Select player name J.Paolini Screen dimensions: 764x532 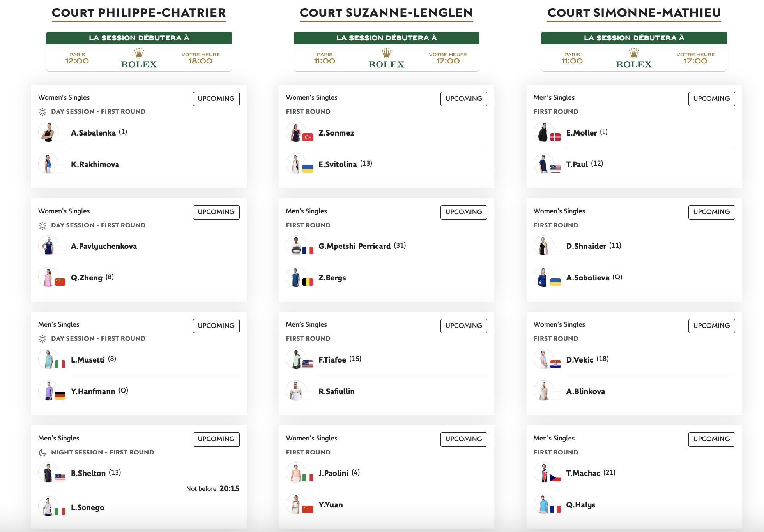[x=334, y=473]
